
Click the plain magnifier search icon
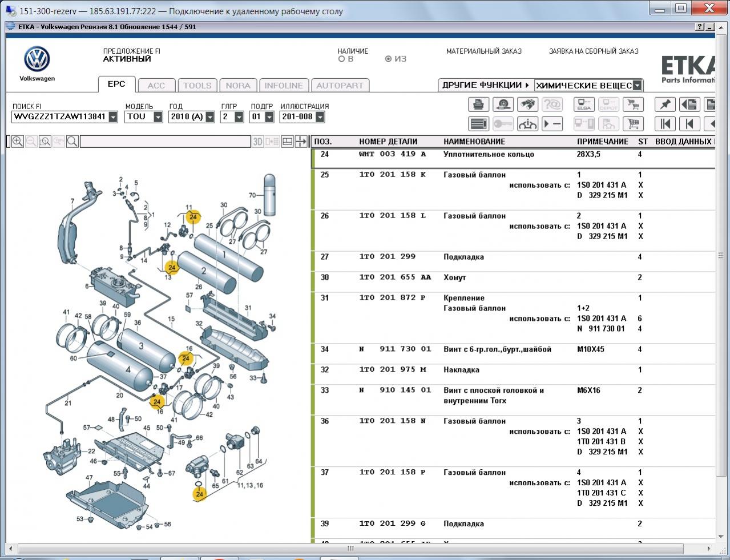[x=72, y=142]
